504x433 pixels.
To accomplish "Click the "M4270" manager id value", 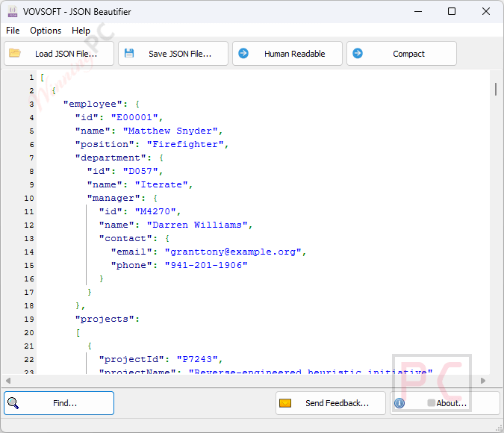I will pyautogui.click(x=155, y=211).
